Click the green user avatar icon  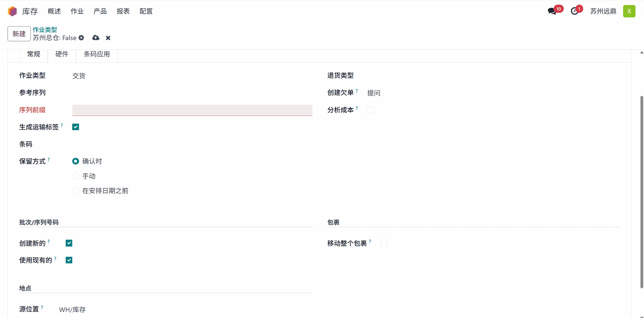[629, 11]
